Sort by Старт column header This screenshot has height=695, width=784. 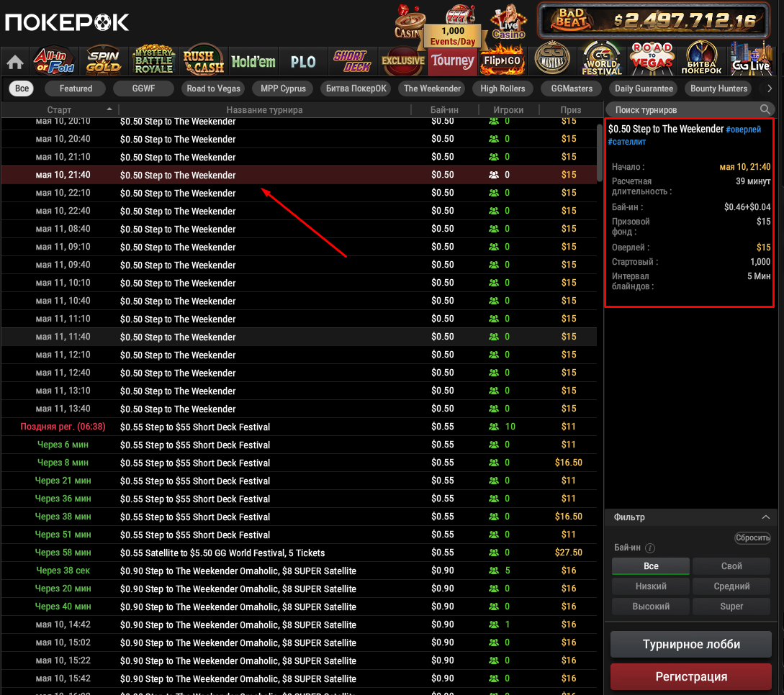59,110
